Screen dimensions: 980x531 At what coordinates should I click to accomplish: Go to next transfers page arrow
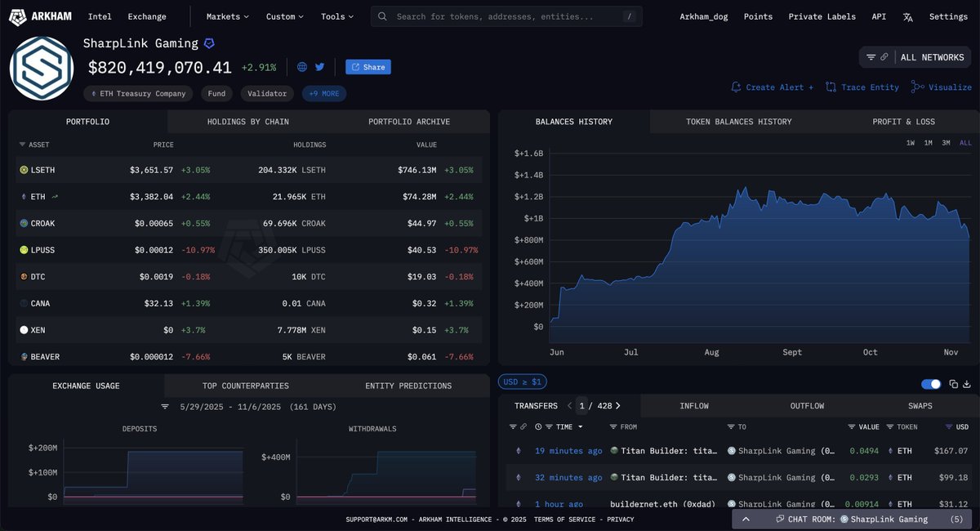click(618, 406)
